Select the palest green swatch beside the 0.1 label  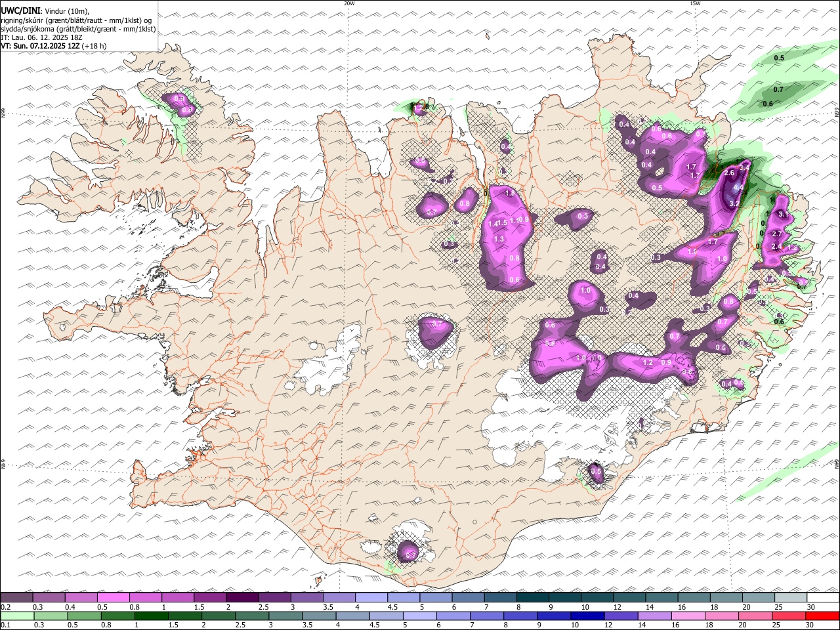(x=17, y=616)
